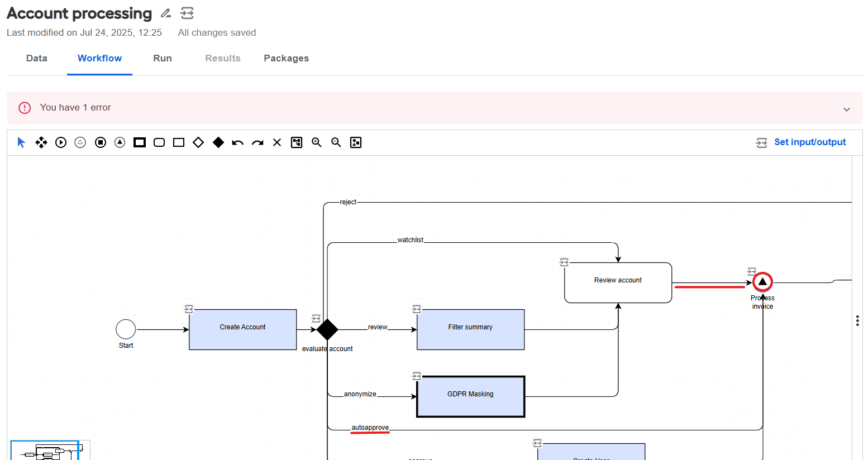Add a start event with the play-circle tool
868x460 pixels.
click(x=61, y=142)
